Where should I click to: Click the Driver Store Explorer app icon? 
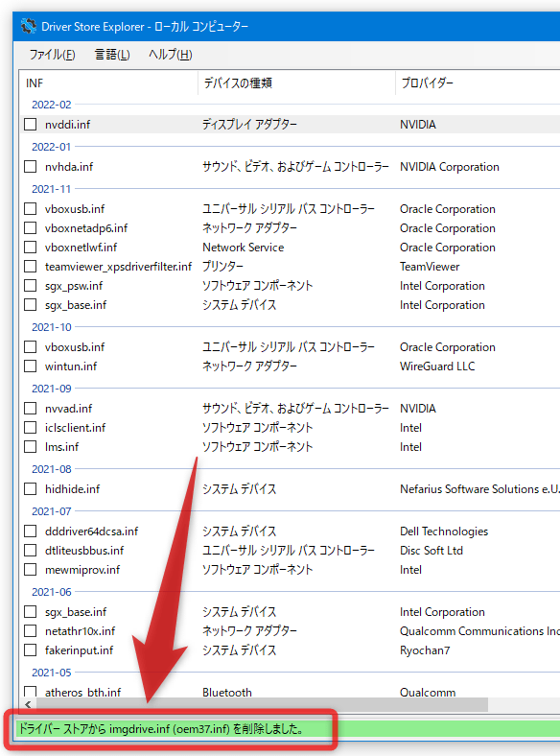pyautogui.click(x=29, y=26)
